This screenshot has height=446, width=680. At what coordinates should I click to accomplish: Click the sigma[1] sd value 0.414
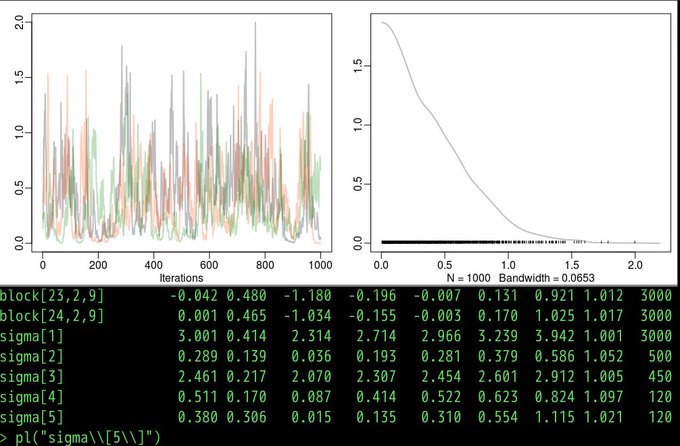click(246, 336)
